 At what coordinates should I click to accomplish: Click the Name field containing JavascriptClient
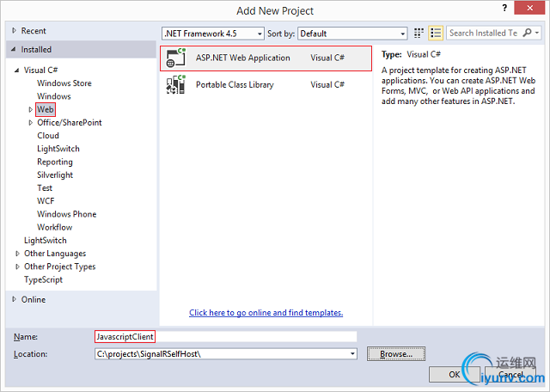(225, 336)
